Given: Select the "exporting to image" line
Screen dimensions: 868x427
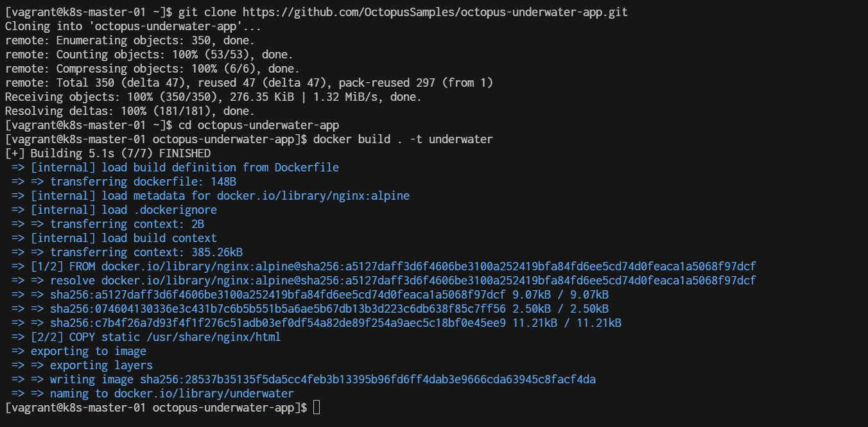Looking at the screenshot, I should point(89,351).
